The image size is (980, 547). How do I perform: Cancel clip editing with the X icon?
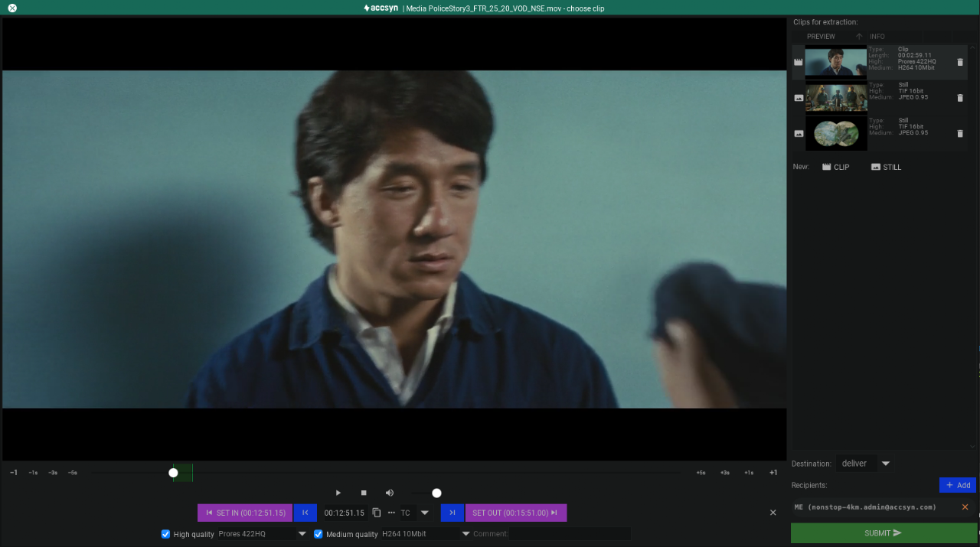tap(773, 513)
